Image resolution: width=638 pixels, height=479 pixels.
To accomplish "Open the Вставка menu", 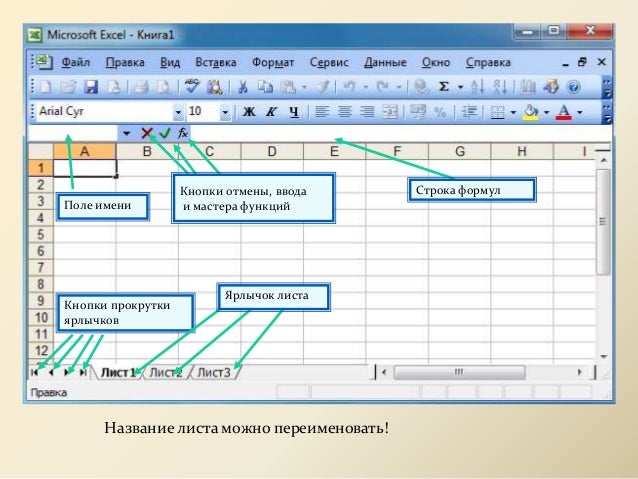I will coord(216,63).
